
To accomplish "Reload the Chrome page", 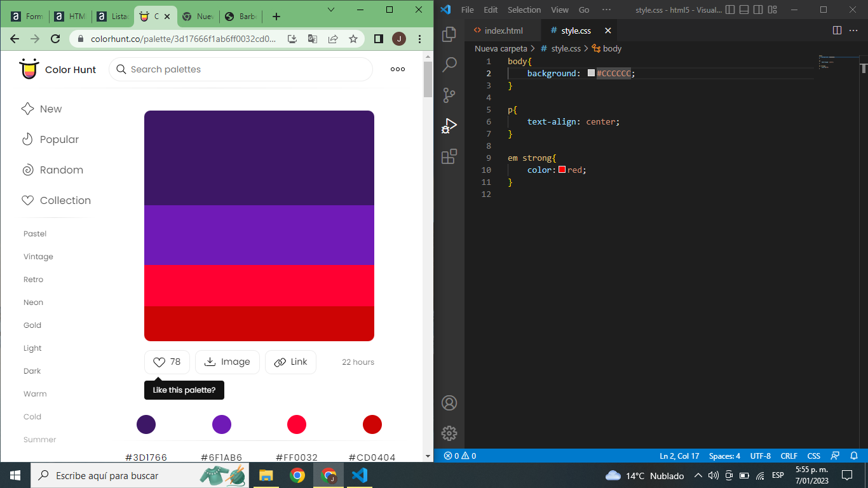I will [55, 39].
